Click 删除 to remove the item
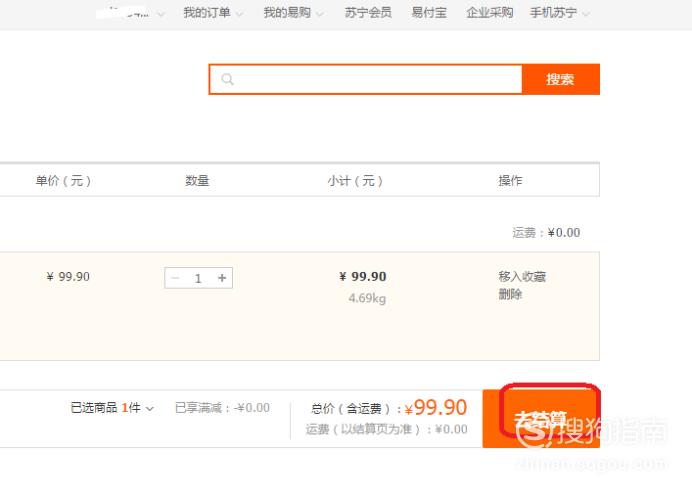Screen dimensions: 692x498 pos(510,294)
